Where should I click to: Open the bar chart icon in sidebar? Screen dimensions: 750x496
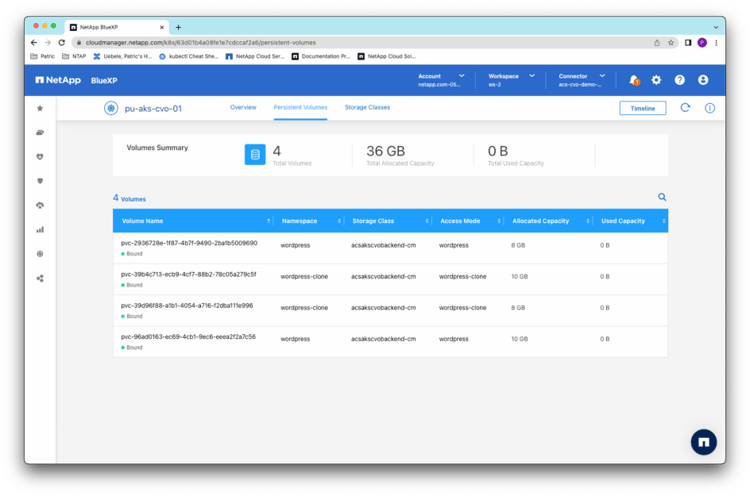40,229
